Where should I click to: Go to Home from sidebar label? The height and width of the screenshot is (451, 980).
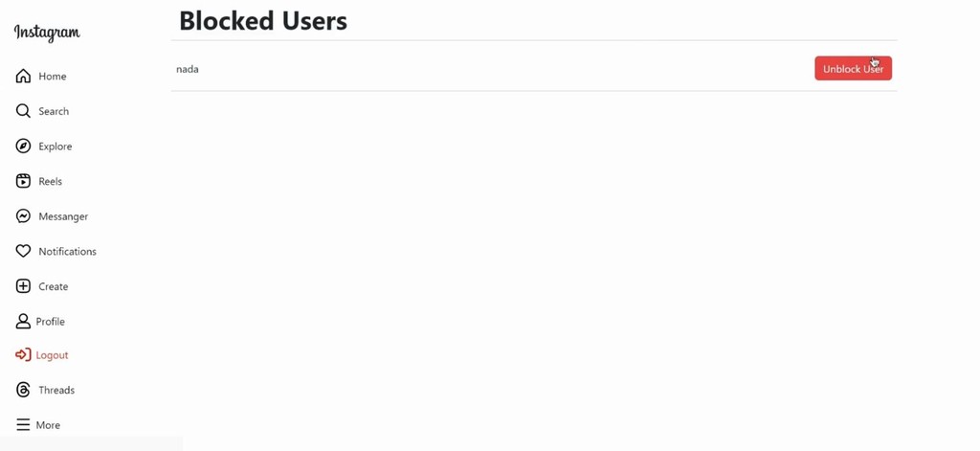tap(53, 77)
